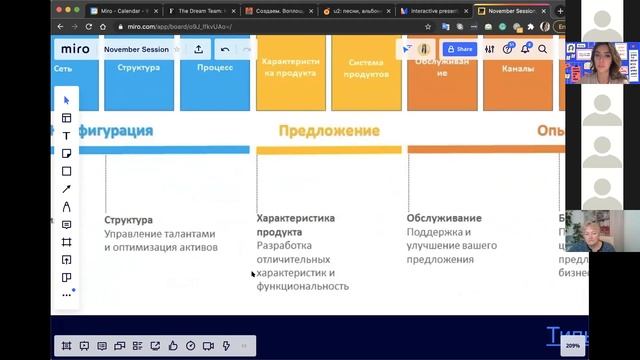The width and height of the screenshot is (640, 360).
Task: Click the speaking participant's video thumbnail
Action: pos(602,63)
